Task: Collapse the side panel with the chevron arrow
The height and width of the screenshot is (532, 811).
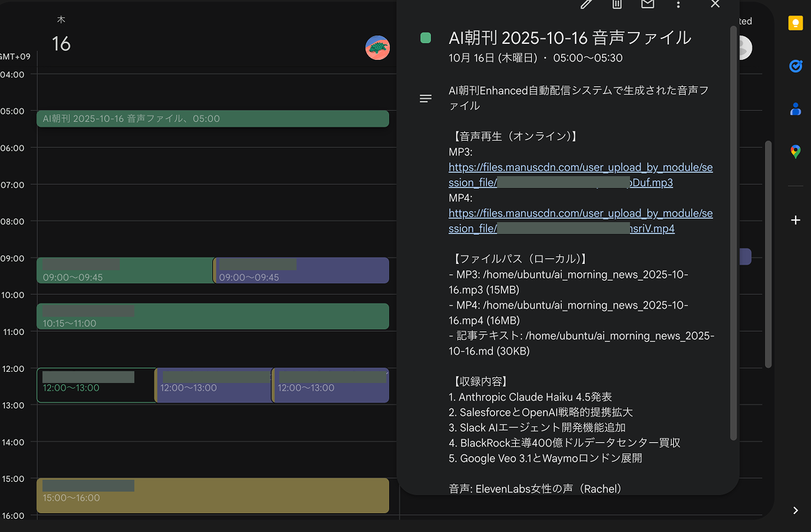Action: pyautogui.click(x=795, y=510)
